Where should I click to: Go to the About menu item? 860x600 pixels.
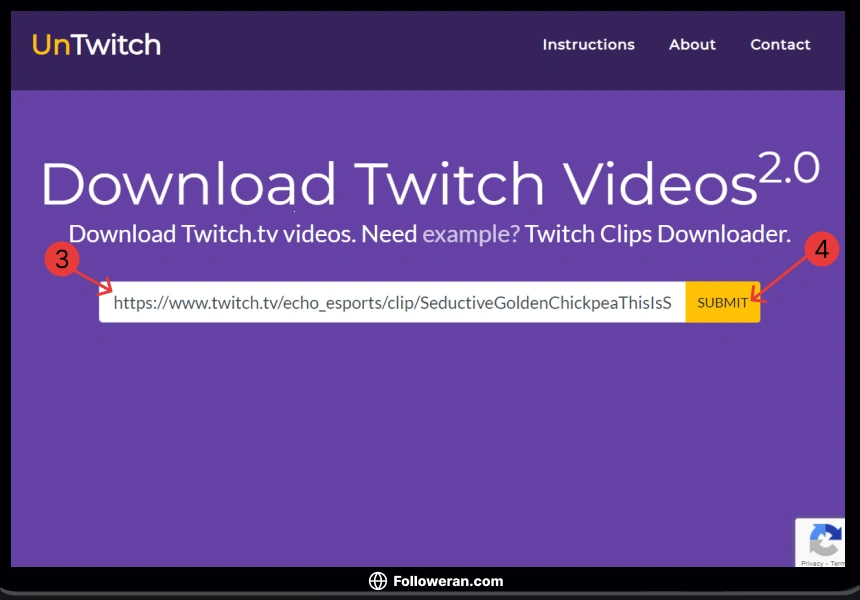692,45
